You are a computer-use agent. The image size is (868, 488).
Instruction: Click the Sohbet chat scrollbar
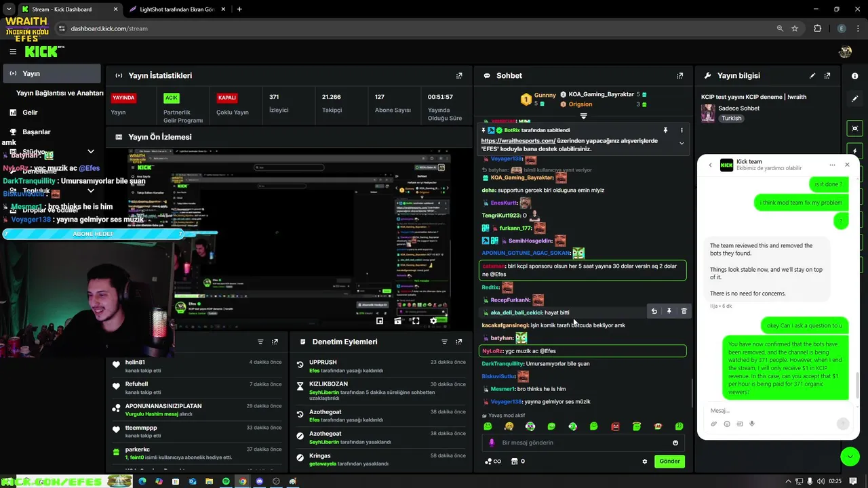tap(691, 392)
